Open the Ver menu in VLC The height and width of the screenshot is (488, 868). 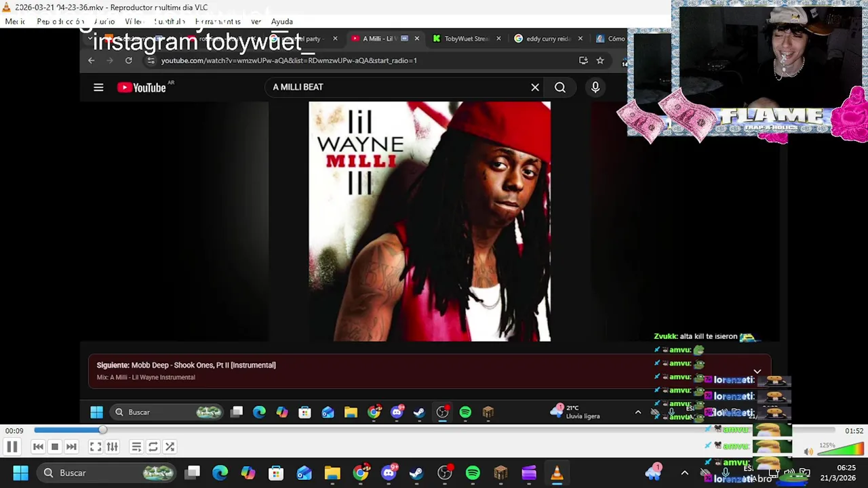(256, 22)
